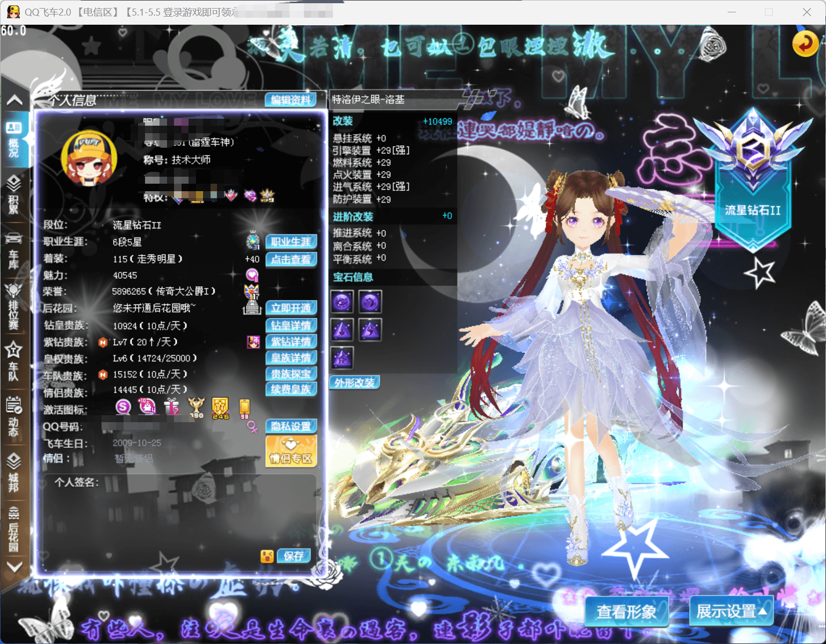Click the honor crown badge icon

[251, 292]
